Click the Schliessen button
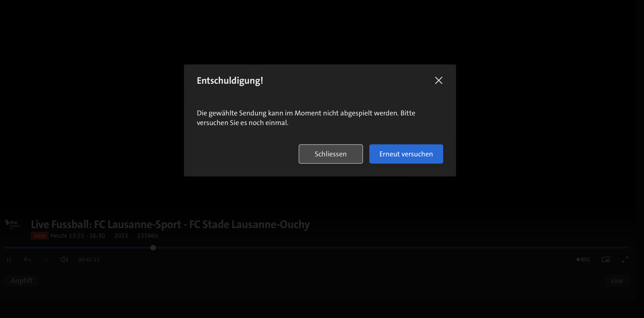644x318 pixels. coord(330,154)
